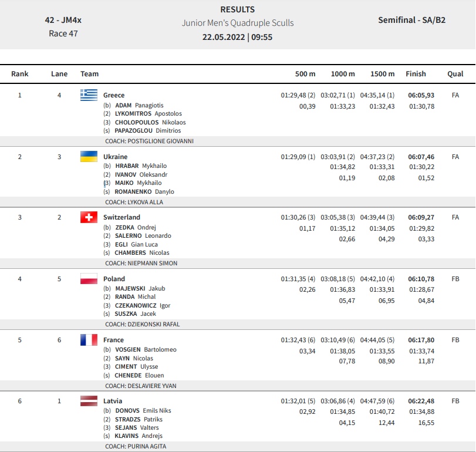
Task: Click the Qual column header
Action: tap(455, 74)
